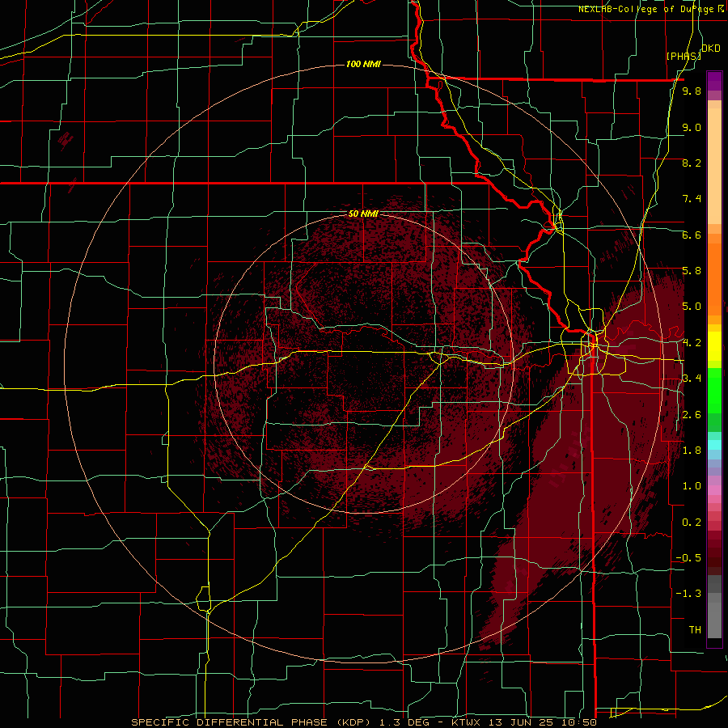
Task: Click the 9.8 value on the color scale
Action: tap(692, 91)
